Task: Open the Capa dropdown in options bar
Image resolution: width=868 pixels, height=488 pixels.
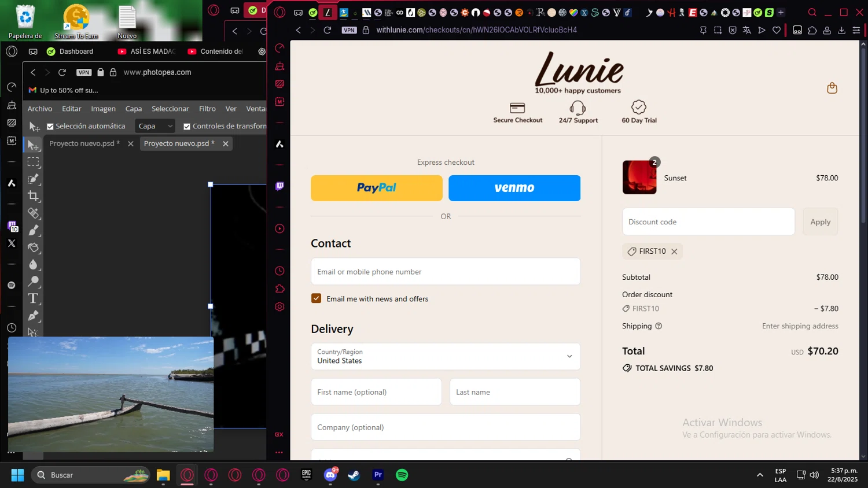Action: [155, 126]
